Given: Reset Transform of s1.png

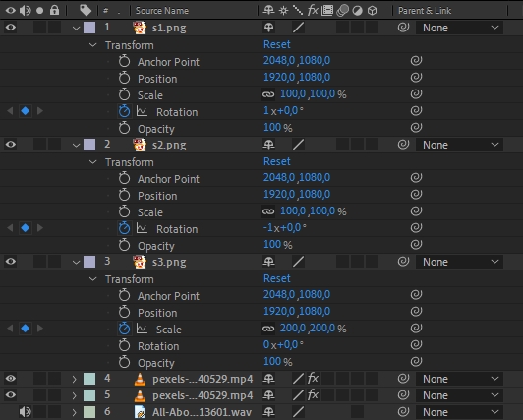Looking at the screenshot, I should [x=277, y=44].
